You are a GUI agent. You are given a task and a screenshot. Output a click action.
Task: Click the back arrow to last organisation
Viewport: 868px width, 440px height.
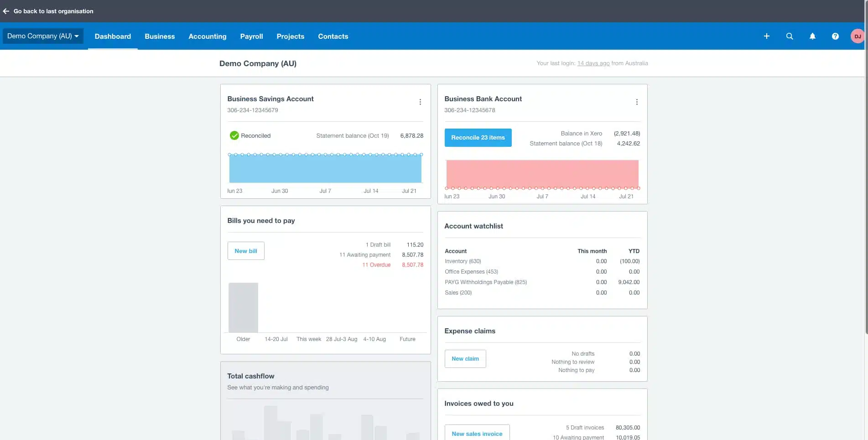click(x=6, y=11)
